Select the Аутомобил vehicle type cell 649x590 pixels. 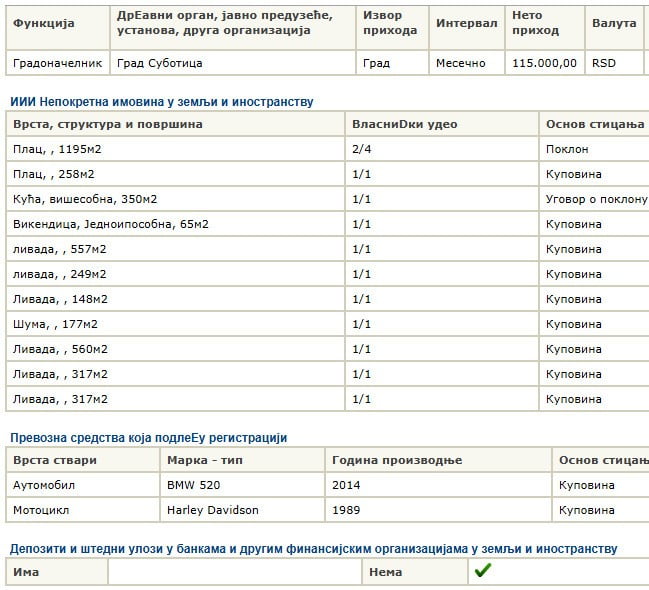83,485
